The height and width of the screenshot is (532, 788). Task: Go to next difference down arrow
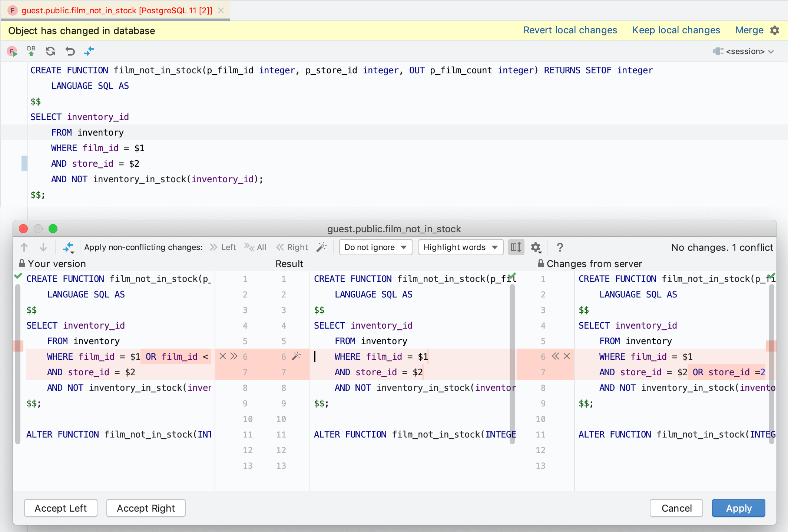coord(43,247)
